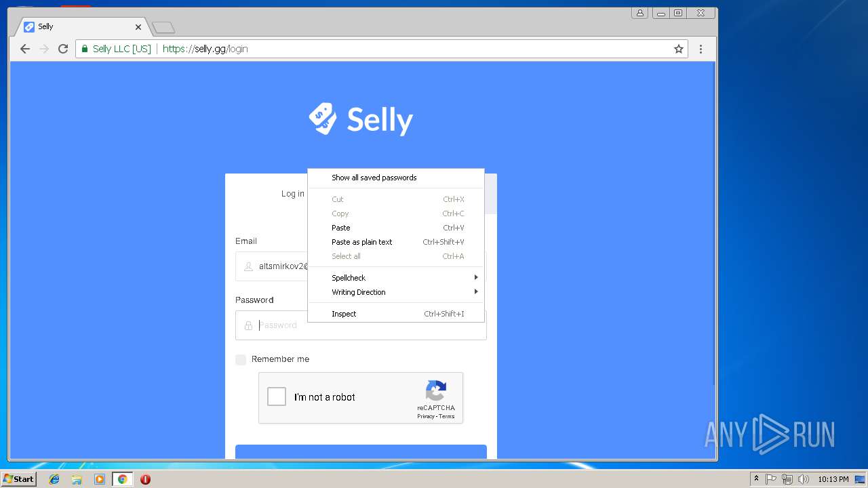Reload the Selly login page

pos(63,49)
